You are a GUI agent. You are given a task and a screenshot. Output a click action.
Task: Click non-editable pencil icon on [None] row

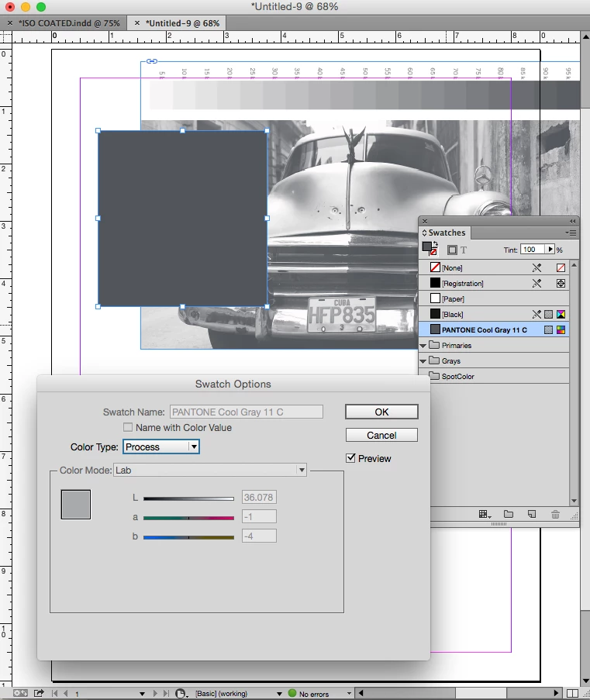[537, 268]
